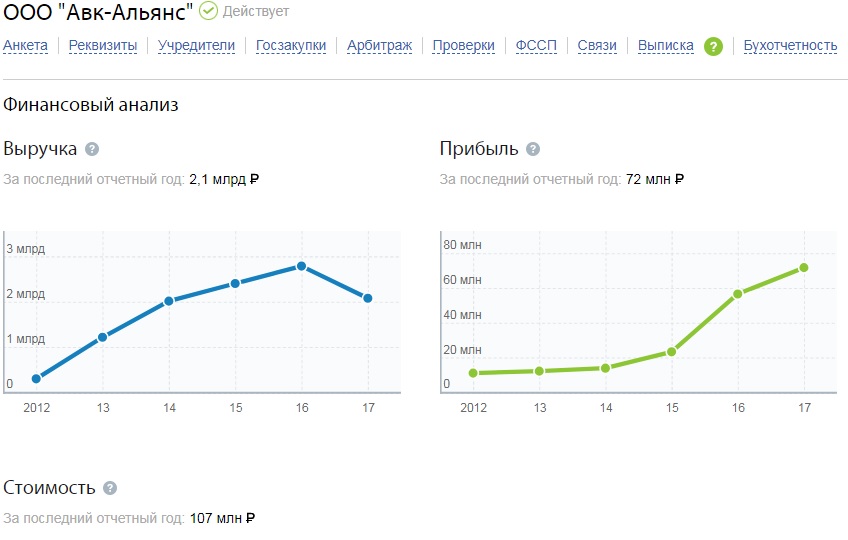Click the 2014 point on revenue chart
This screenshot has height=540, width=848.
point(169,301)
